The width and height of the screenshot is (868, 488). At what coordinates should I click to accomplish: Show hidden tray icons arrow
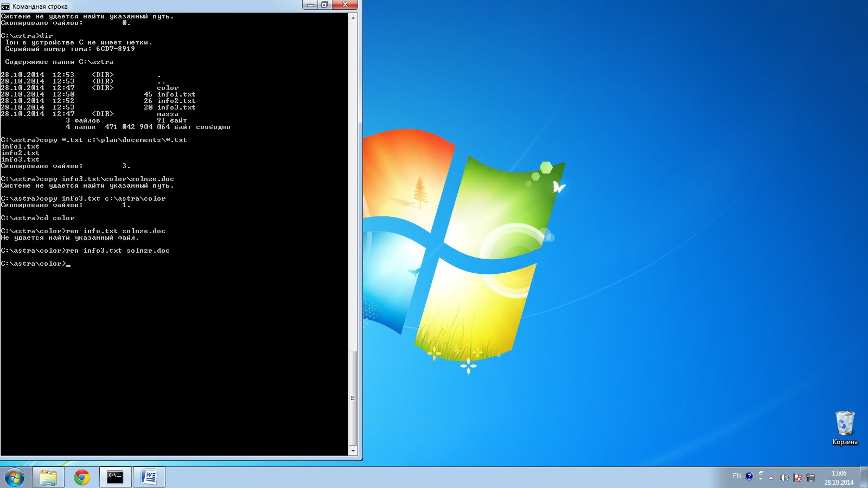coord(771,478)
